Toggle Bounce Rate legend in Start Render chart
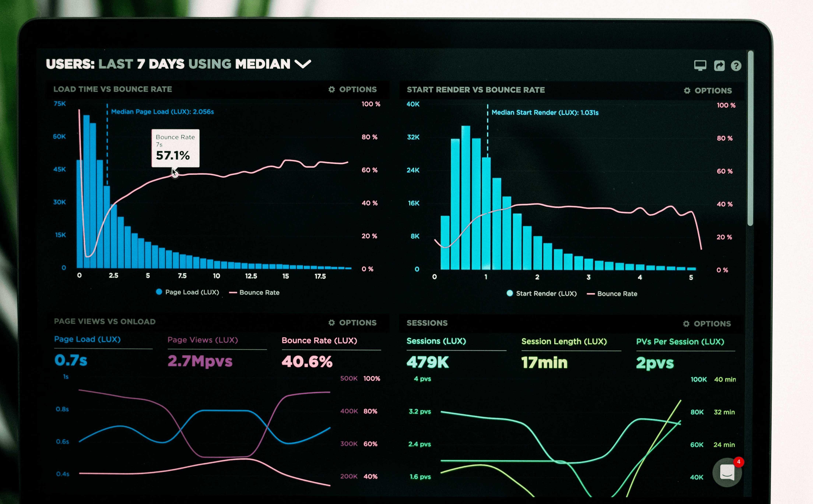 612,294
